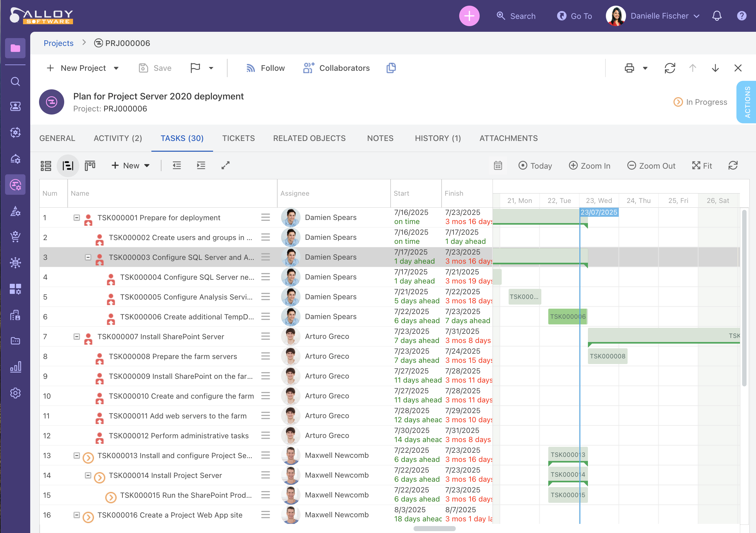Click the Indent task icon
756x533 pixels.
click(x=201, y=166)
